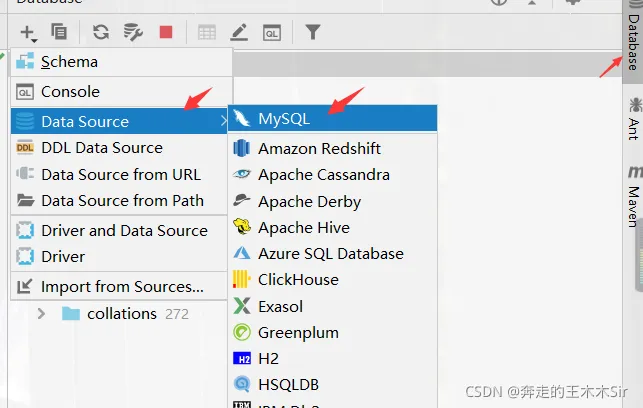Open the Data Source submenu
643x408 pixels.
pyautogui.click(x=119, y=121)
